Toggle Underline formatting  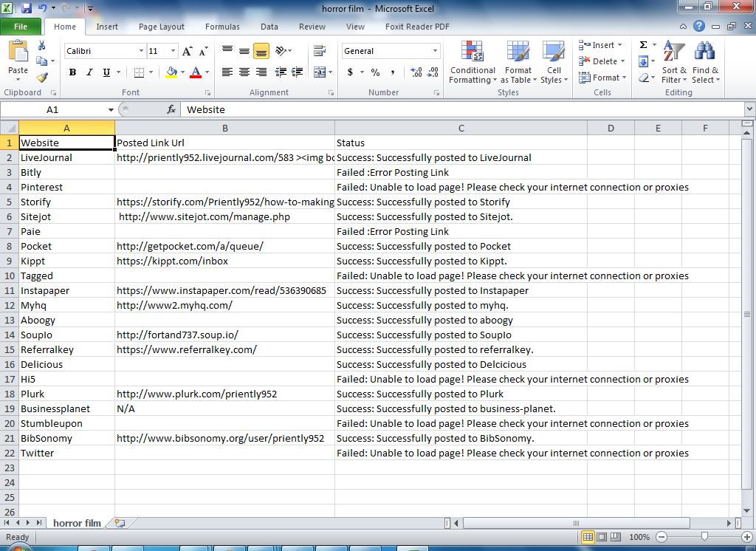[x=106, y=72]
